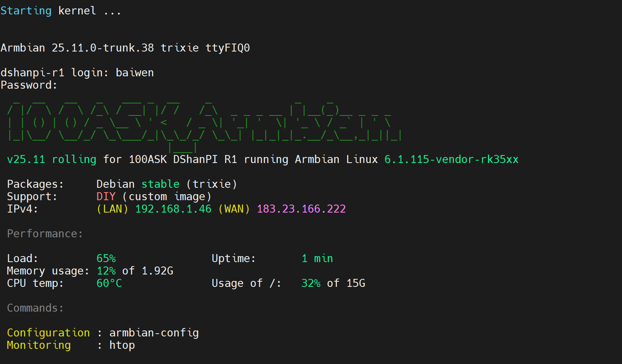Click the Memory usage 12% value
Screen dimensions: 622x364
(106, 271)
